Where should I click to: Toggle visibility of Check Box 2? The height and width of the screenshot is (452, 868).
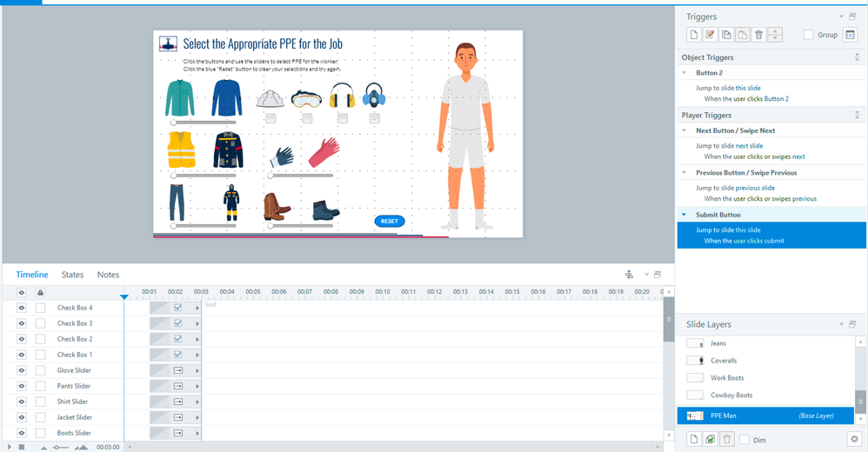click(x=22, y=339)
